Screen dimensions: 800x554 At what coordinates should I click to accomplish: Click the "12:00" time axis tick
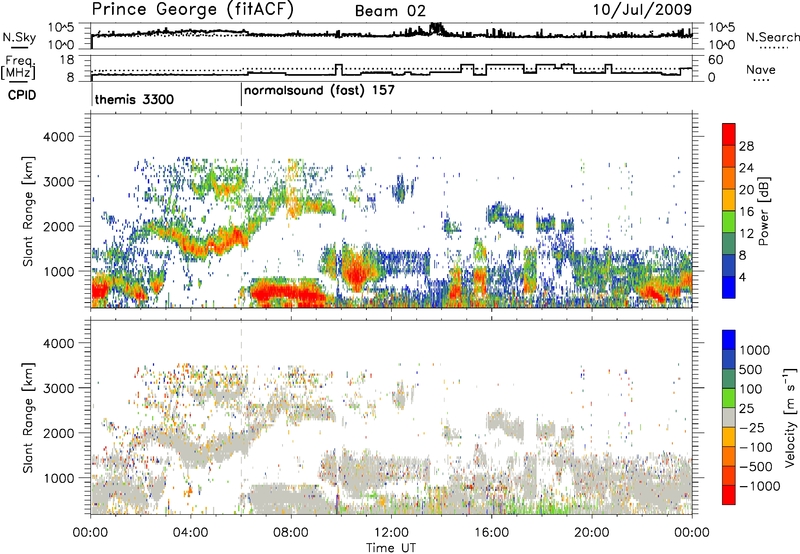[x=391, y=533]
